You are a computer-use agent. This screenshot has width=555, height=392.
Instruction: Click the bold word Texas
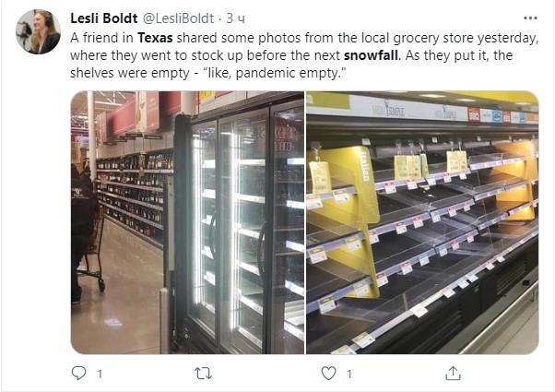click(153, 39)
